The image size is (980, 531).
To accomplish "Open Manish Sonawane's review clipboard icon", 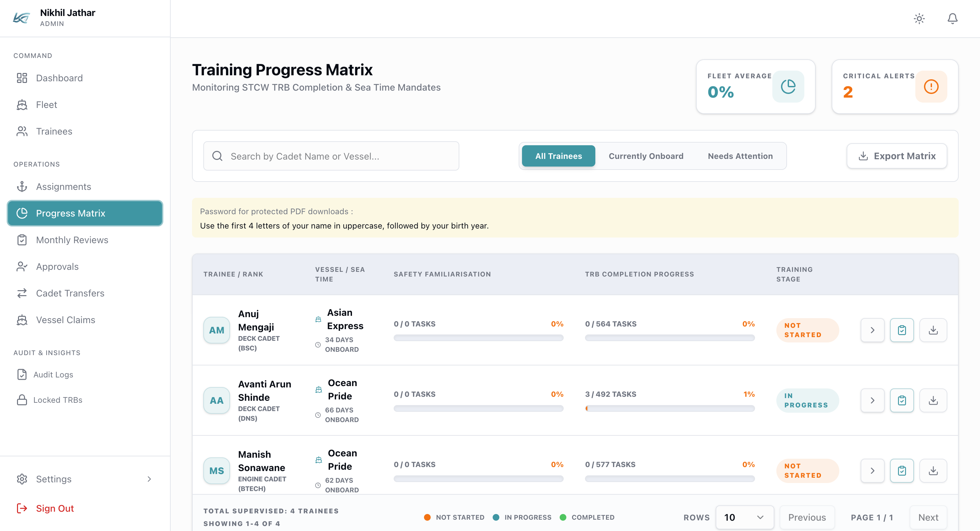I will point(902,471).
